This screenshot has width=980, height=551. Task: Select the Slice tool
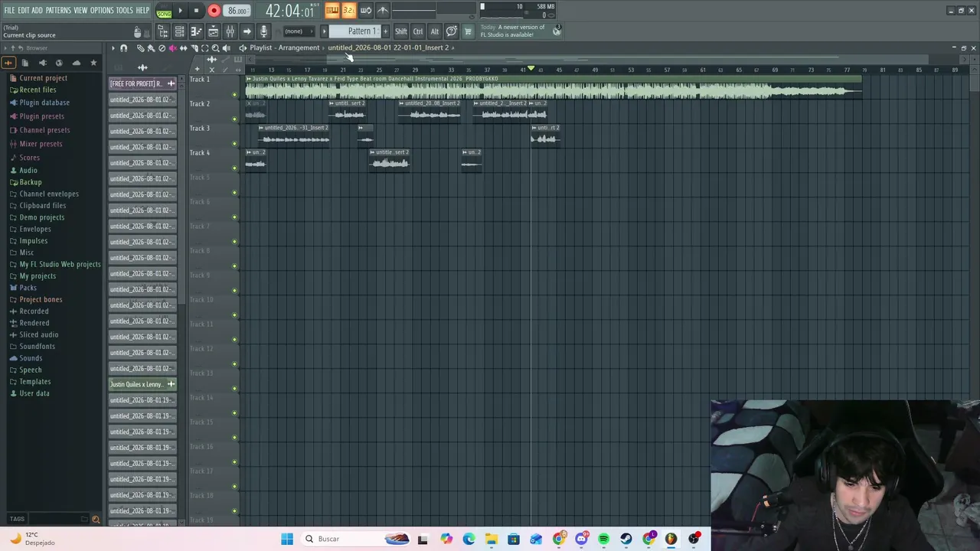(194, 47)
